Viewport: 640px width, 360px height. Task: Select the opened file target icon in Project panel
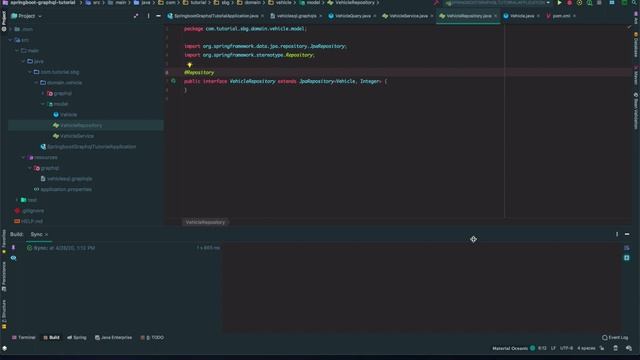tap(136, 16)
